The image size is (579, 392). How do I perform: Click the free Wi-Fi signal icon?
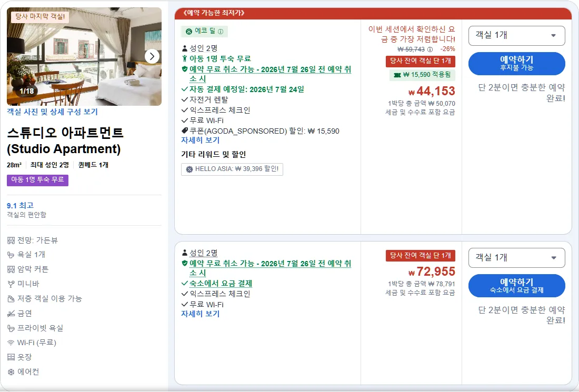[x=11, y=343]
